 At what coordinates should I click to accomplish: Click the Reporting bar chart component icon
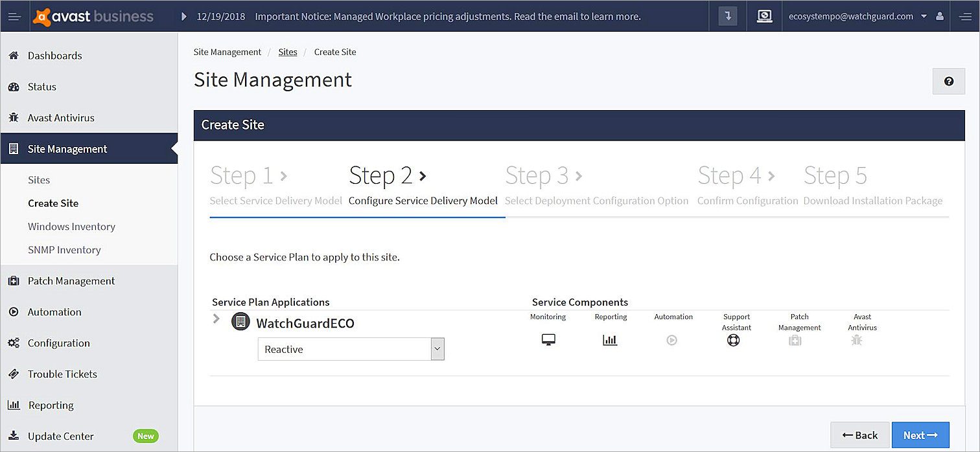point(610,340)
